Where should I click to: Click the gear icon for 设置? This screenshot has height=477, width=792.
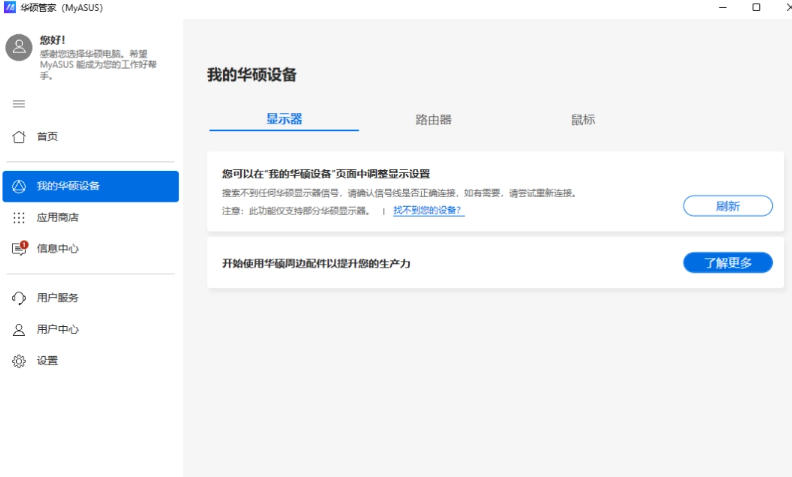pos(19,361)
